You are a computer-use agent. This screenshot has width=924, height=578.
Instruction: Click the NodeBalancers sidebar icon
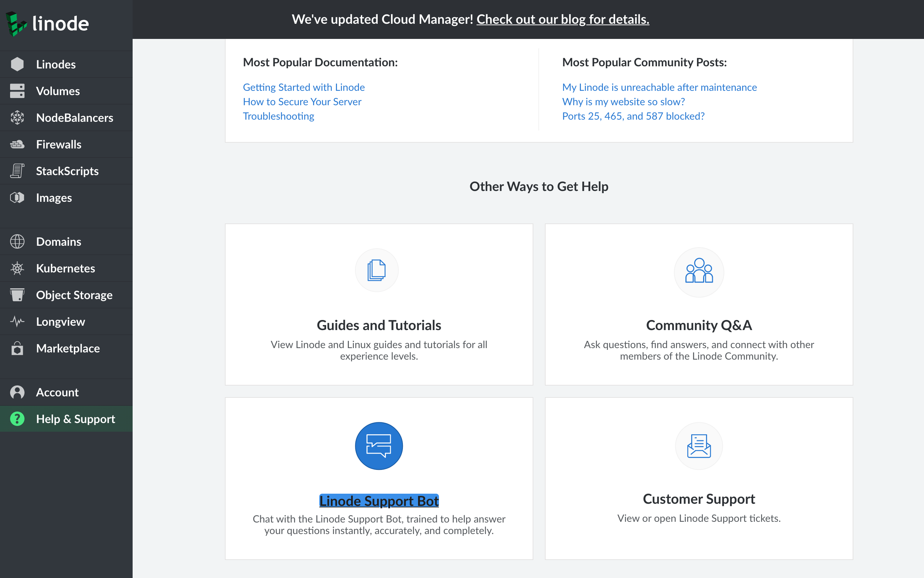pos(17,118)
